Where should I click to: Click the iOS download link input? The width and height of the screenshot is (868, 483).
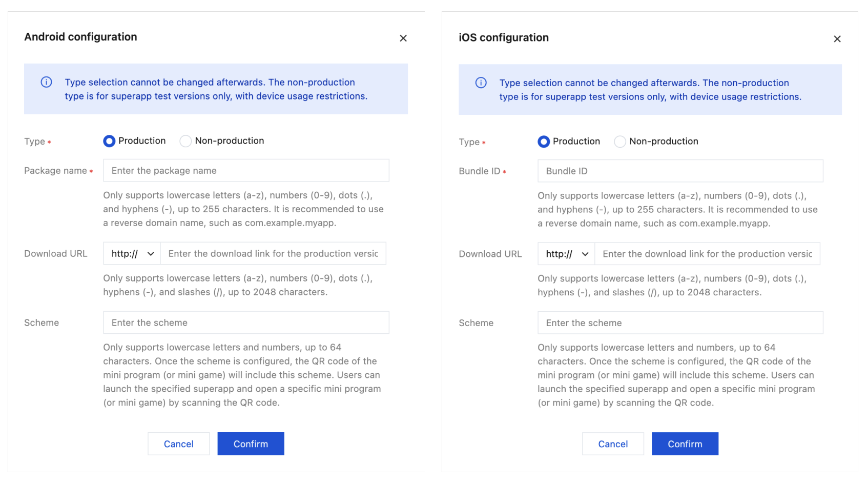tap(707, 254)
